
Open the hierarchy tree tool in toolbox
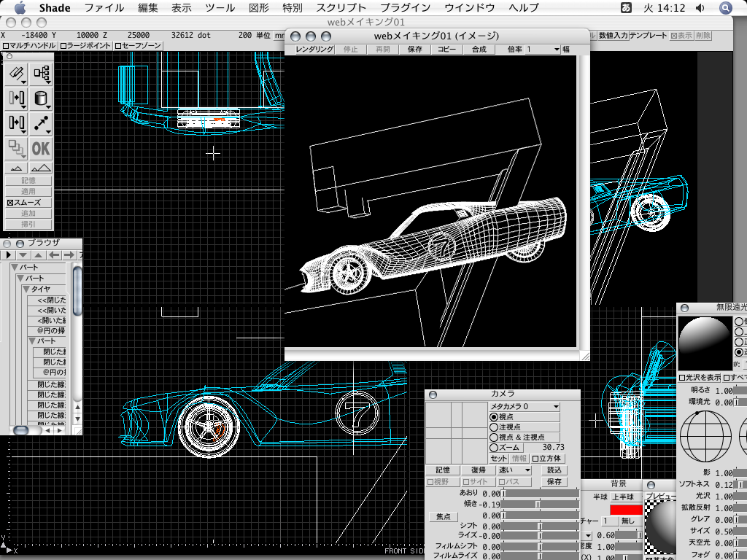tap(41, 74)
